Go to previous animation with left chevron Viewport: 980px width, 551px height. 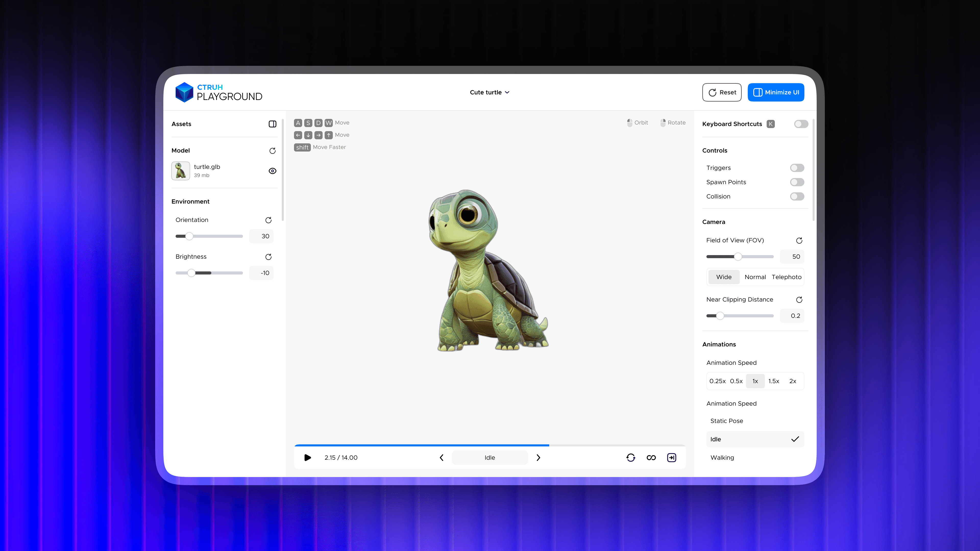point(442,457)
